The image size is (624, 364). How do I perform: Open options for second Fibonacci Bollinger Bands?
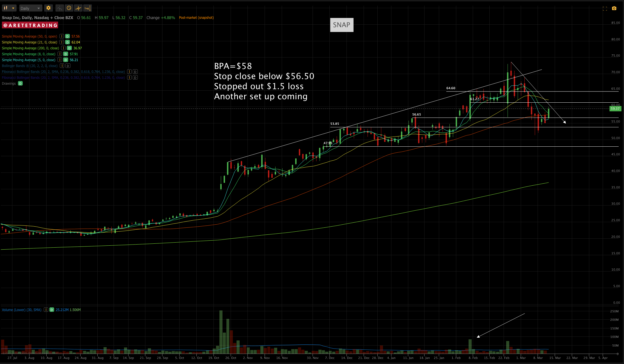click(129, 78)
